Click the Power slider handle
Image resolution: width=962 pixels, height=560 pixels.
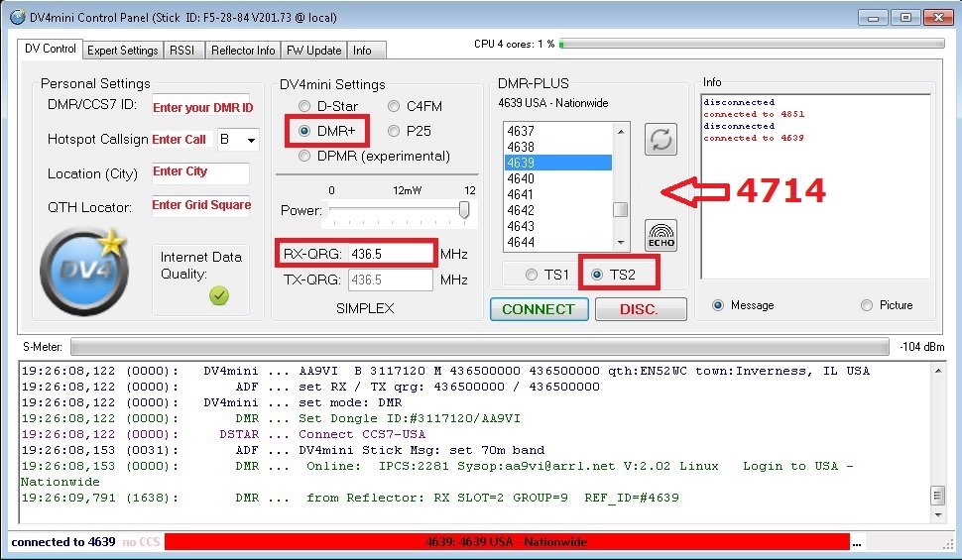point(464,210)
